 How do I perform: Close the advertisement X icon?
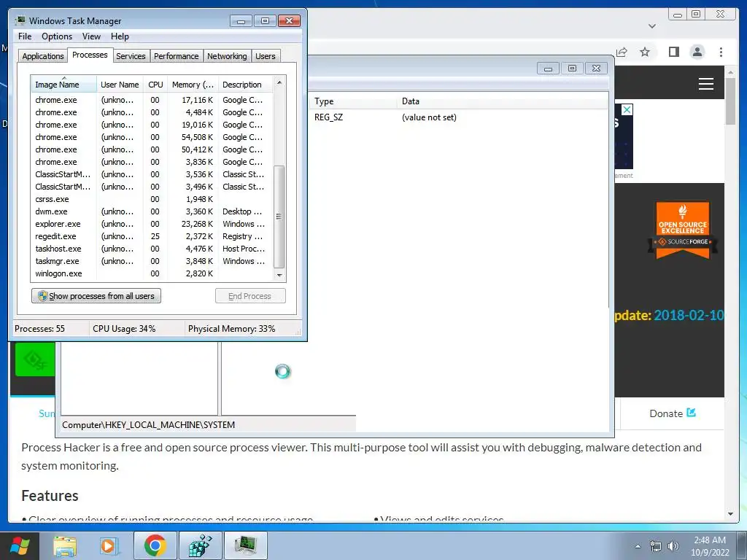[x=627, y=110]
